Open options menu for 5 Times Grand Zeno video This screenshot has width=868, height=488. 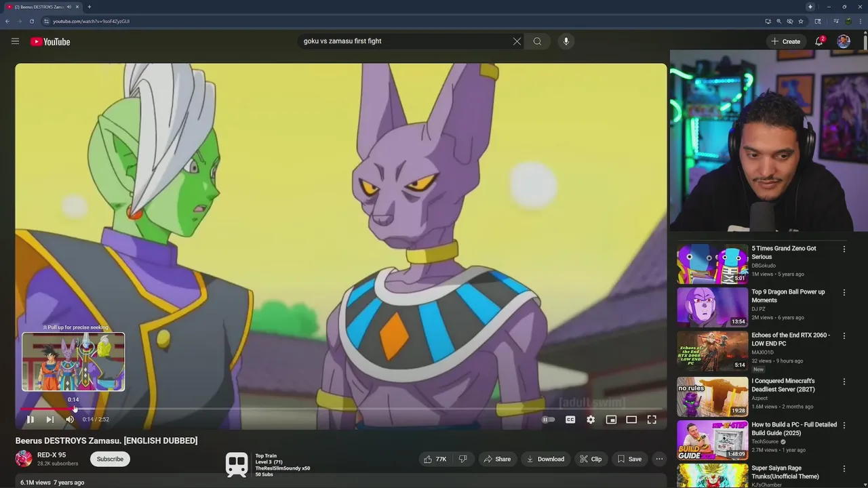[844, 249]
